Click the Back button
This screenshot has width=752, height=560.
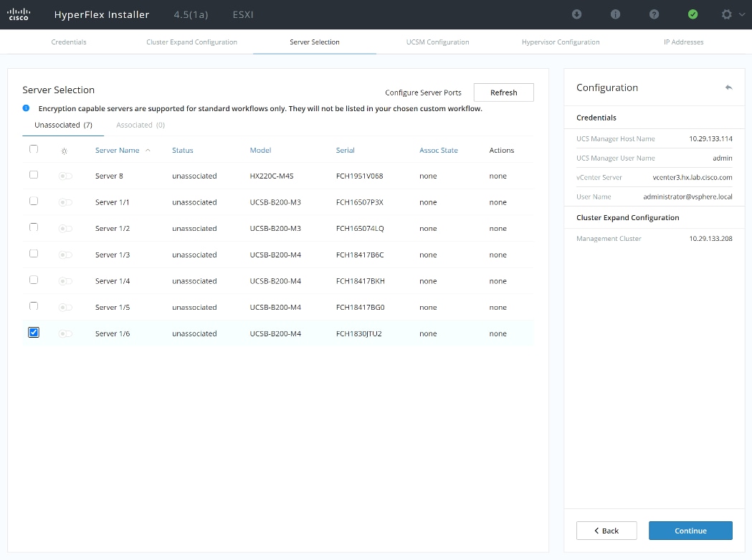point(606,531)
